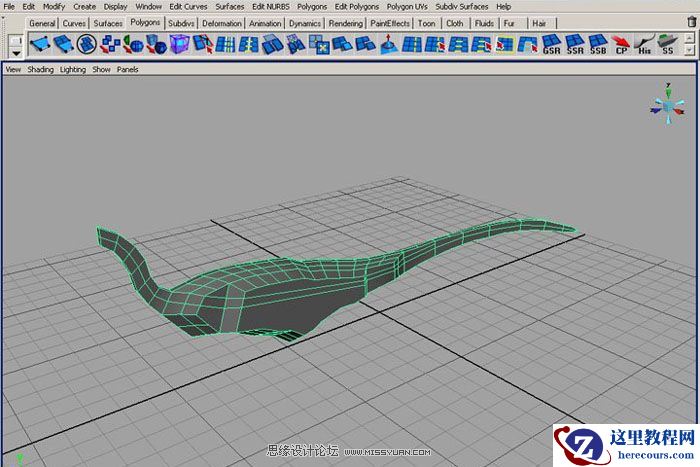The width and height of the screenshot is (700, 467).
Task: Click the two squares with yellow X icon
Action: (319, 44)
